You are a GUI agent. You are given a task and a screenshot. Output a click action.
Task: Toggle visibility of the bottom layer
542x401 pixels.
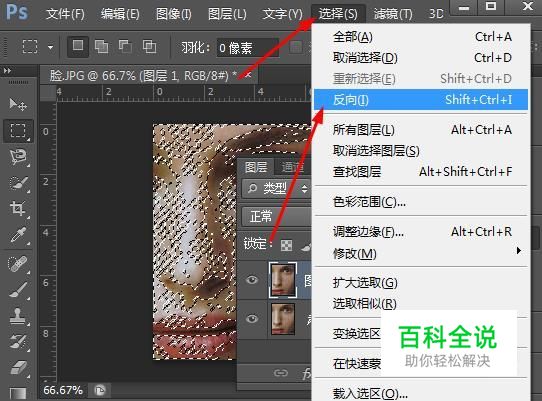252,318
